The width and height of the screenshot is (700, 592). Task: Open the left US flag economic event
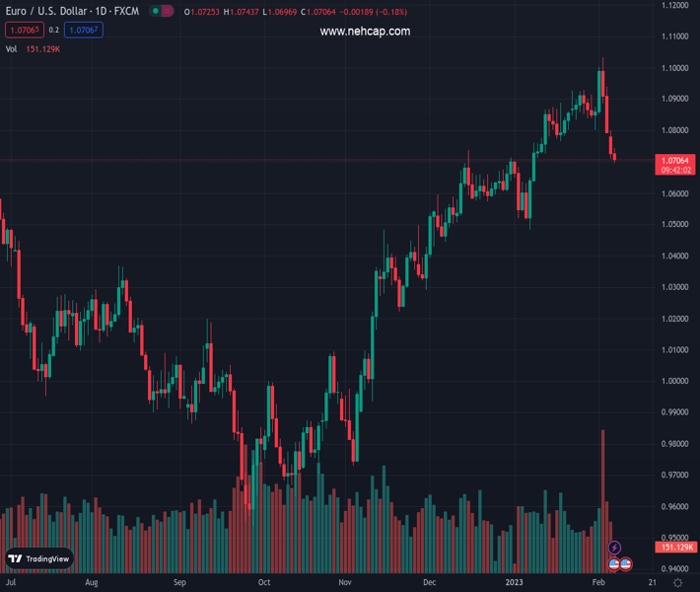(613, 564)
